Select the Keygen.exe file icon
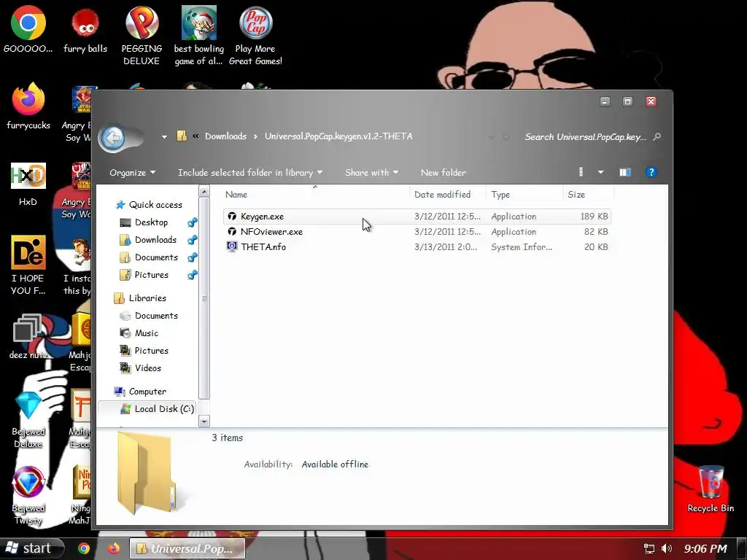The image size is (747, 560). point(232,216)
